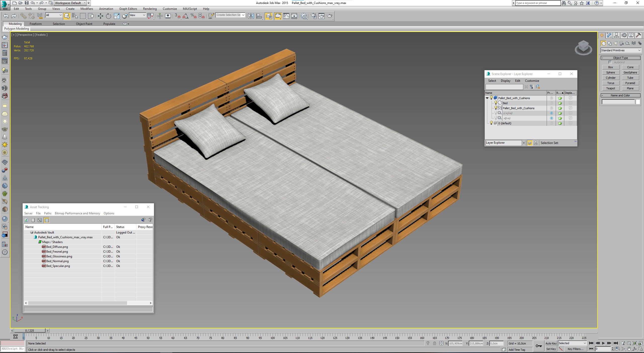Click the object color swatch in Name and Color

[638, 102]
